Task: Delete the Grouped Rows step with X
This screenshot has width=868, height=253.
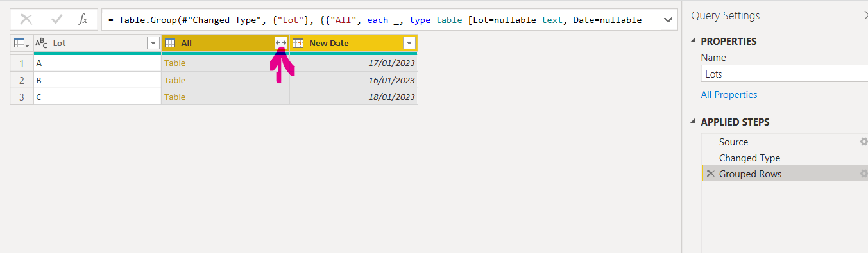Action: click(x=710, y=174)
